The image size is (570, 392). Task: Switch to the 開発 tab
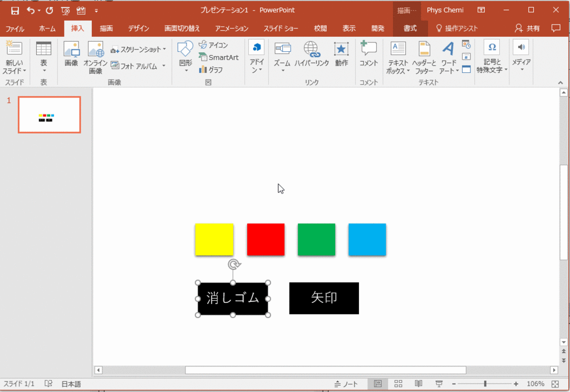tap(378, 28)
